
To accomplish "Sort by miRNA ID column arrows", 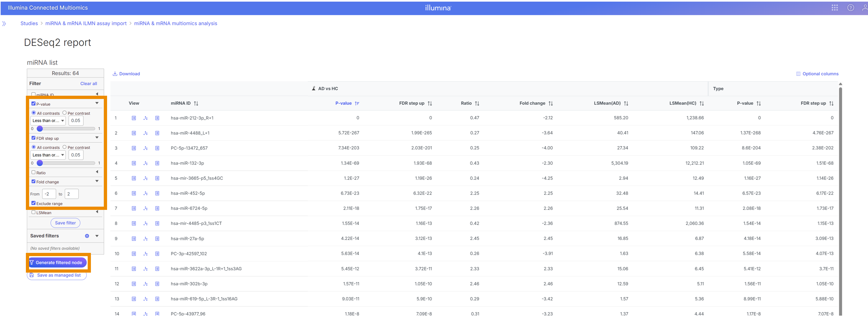I will coord(196,103).
